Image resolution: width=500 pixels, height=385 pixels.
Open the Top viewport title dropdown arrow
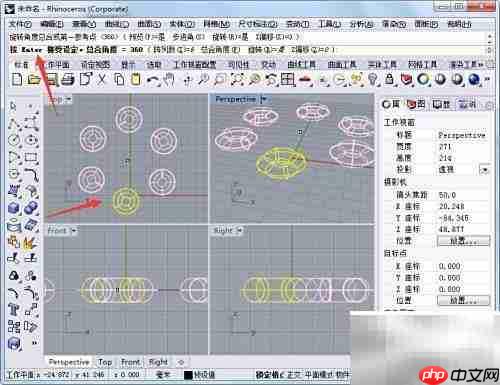coord(69,99)
